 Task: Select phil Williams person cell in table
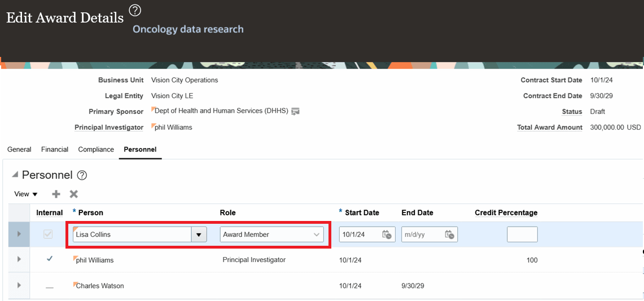click(94, 260)
